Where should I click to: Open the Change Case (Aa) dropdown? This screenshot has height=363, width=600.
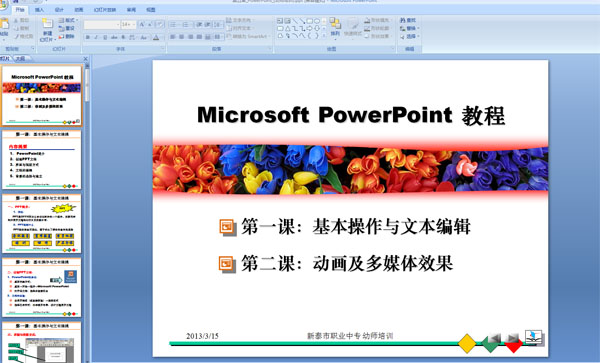(144, 37)
